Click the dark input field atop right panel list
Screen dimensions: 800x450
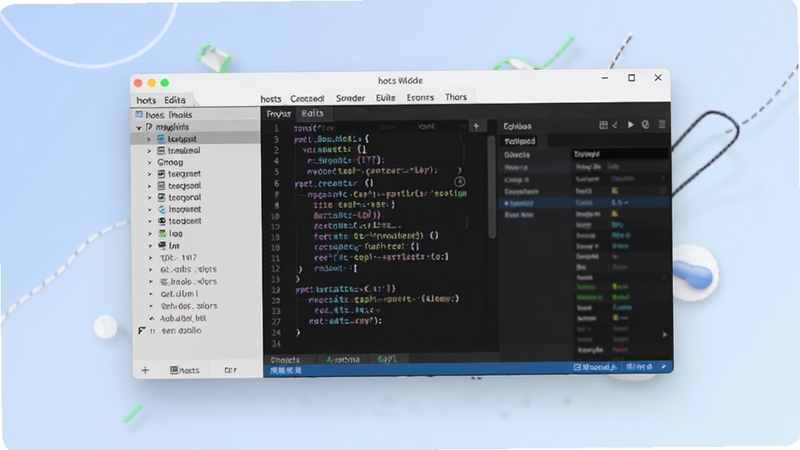click(x=619, y=154)
